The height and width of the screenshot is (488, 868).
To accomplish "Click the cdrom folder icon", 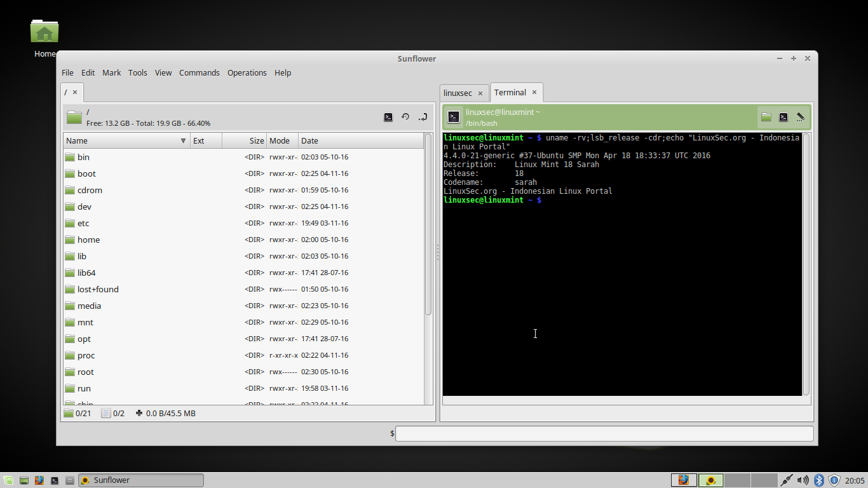I will coord(70,190).
